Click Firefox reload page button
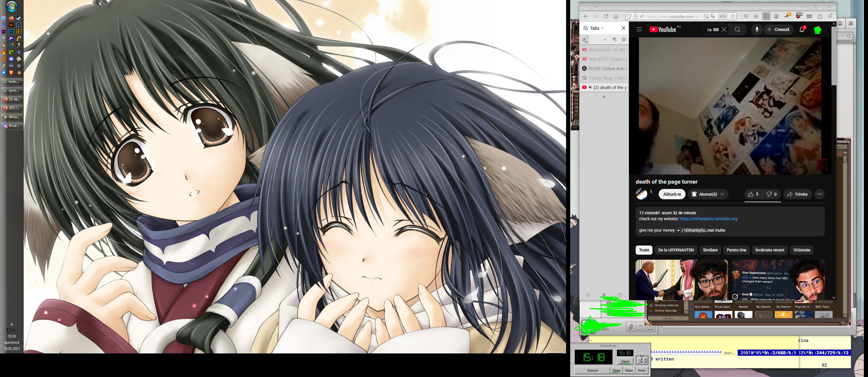Viewport: 868px width, 377px height. pyautogui.click(x=606, y=17)
